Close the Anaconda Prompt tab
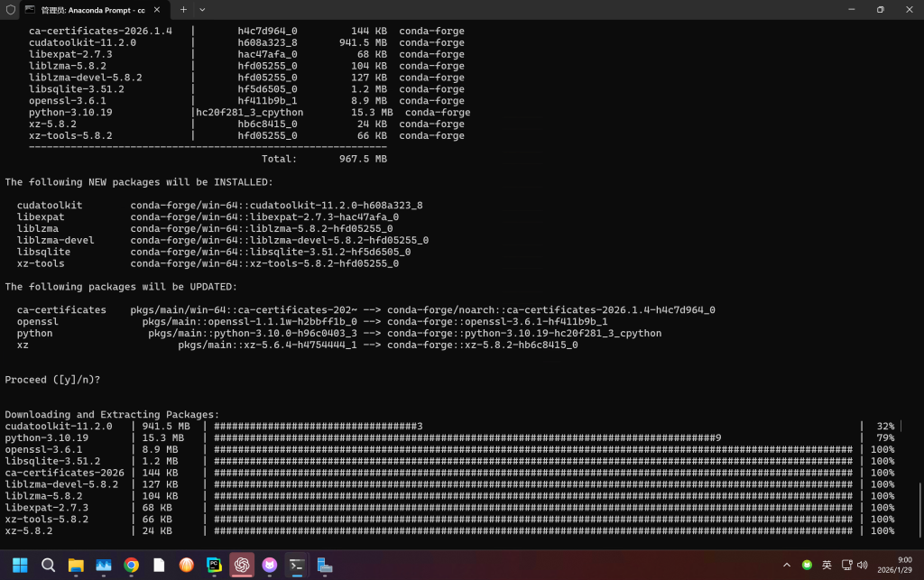 point(157,9)
